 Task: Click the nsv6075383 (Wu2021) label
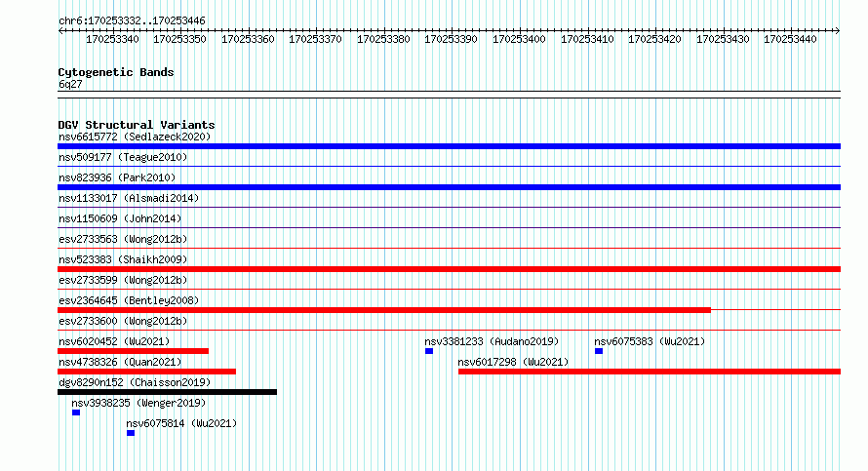650,341
